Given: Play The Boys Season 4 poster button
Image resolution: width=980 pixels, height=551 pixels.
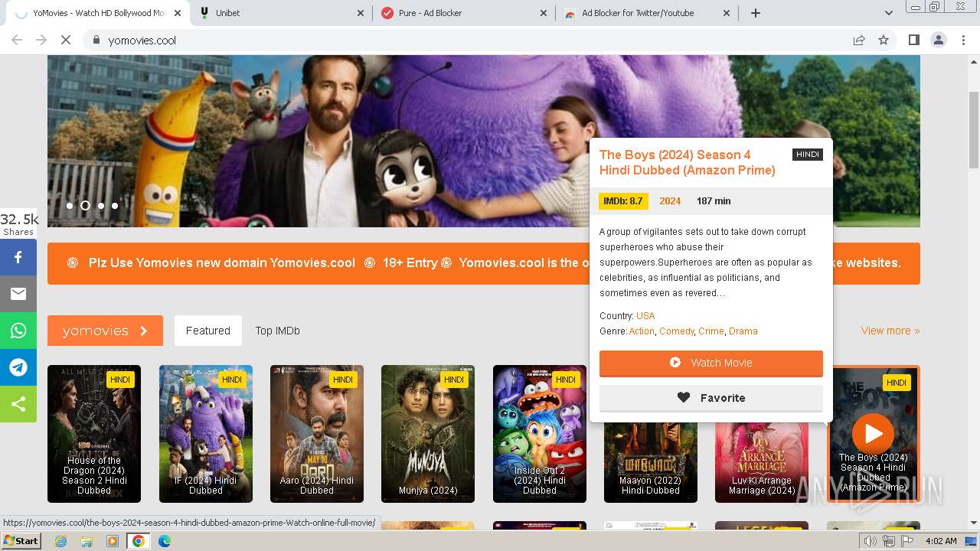Looking at the screenshot, I should point(873,433).
